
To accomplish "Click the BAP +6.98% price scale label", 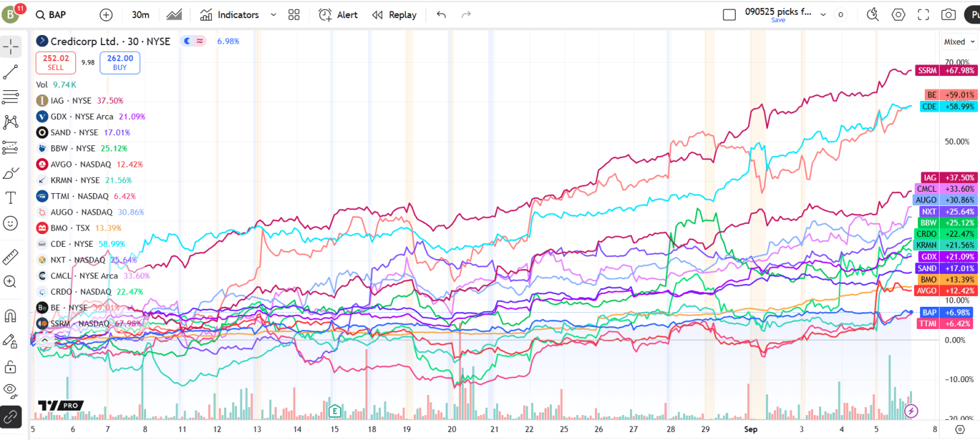I will point(948,313).
